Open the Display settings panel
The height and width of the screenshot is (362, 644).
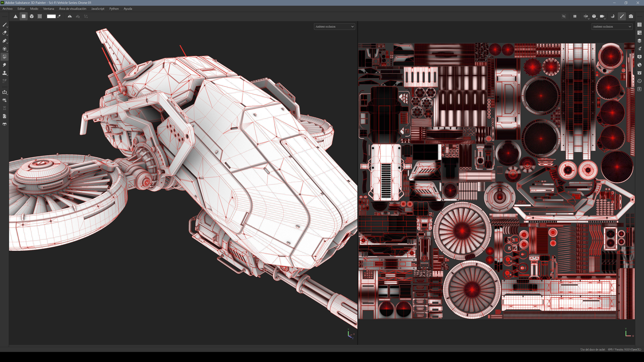pyautogui.click(x=639, y=57)
